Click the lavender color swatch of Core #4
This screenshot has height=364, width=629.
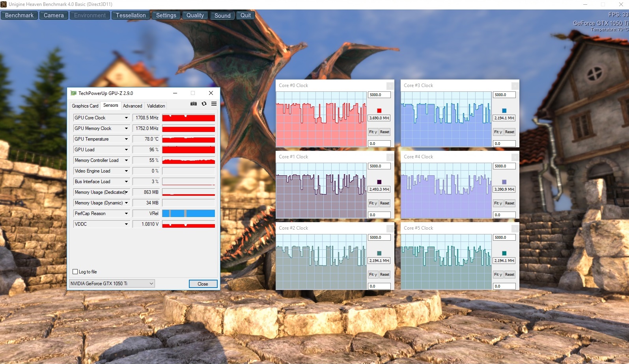click(504, 182)
